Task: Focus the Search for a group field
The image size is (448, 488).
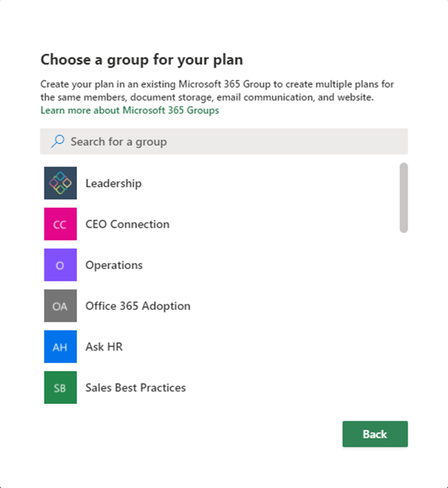Action: tap(224, 142)
